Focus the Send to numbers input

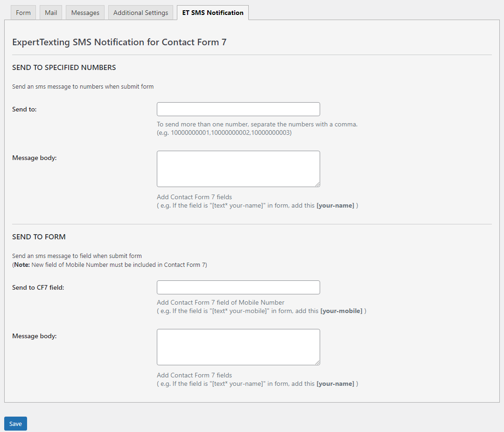pyautogui.click(x=238, y=109)
